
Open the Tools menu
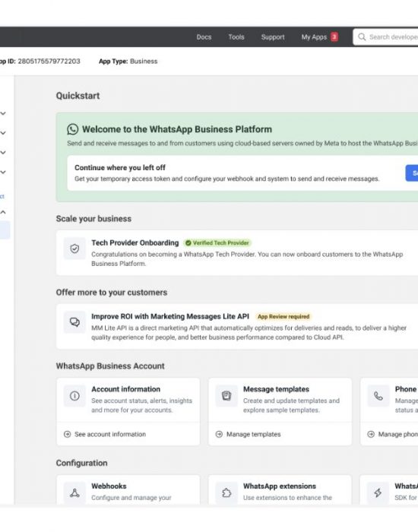[x=236, y=37]
